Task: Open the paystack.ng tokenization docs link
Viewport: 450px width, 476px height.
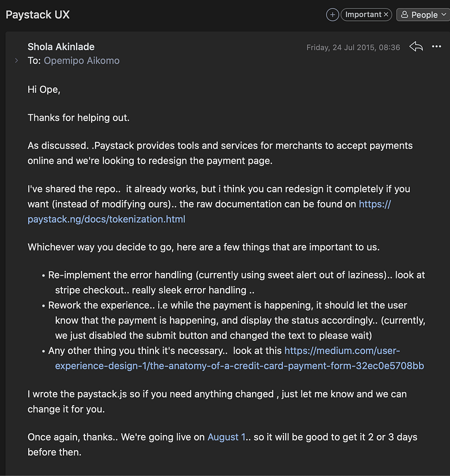Action: (x=106, y=219)
